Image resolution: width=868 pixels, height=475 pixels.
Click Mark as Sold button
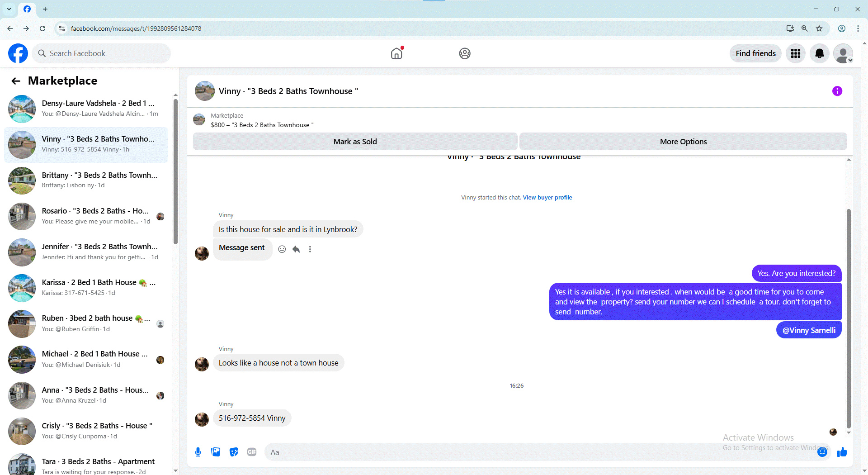click(355, 142)
